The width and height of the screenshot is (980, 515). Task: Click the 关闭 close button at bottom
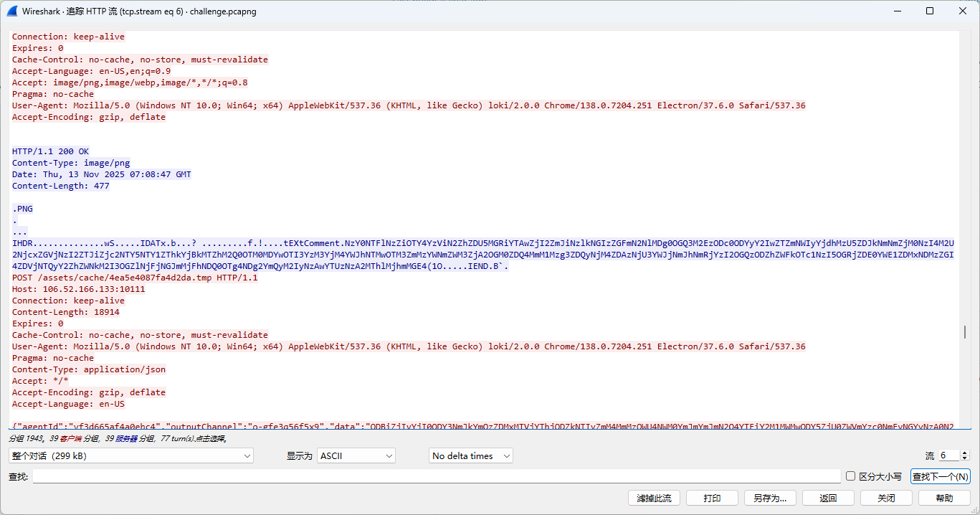(886, 498)
